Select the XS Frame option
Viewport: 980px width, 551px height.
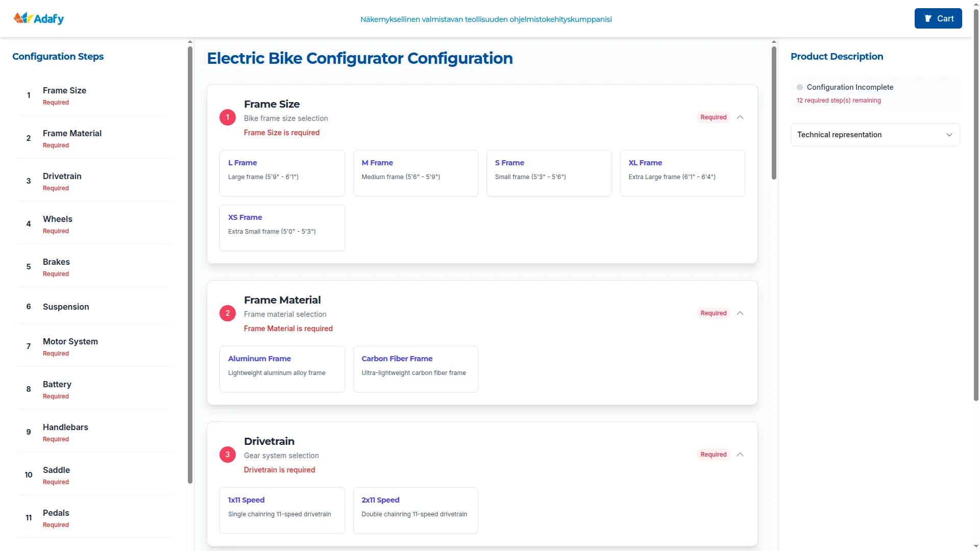pyautogui.click(x=282, y=228)
